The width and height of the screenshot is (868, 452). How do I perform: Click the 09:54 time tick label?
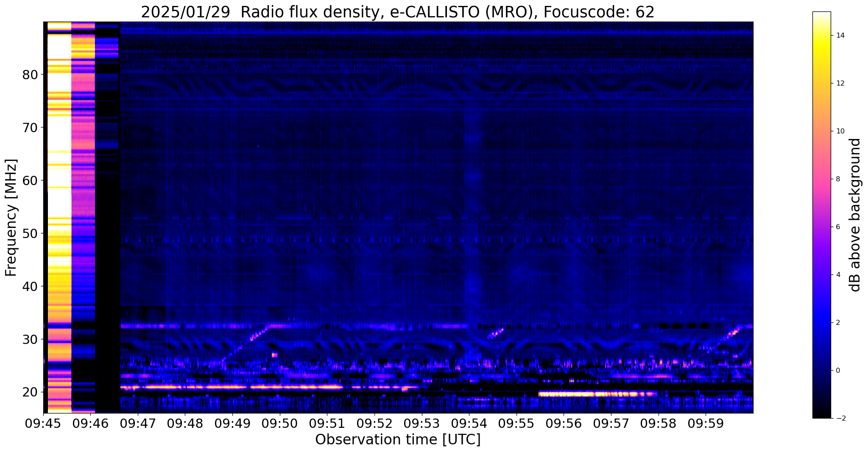(x=469, y=424)
